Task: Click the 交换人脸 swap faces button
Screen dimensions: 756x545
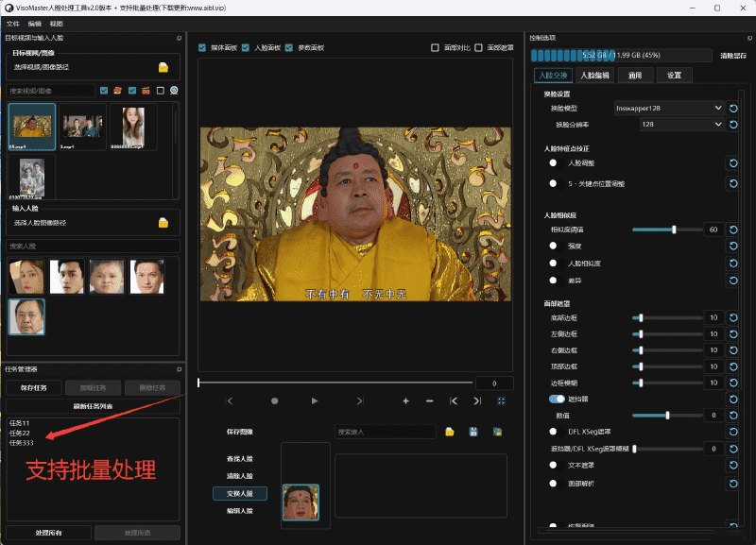Action: click(x=240, y=493)
